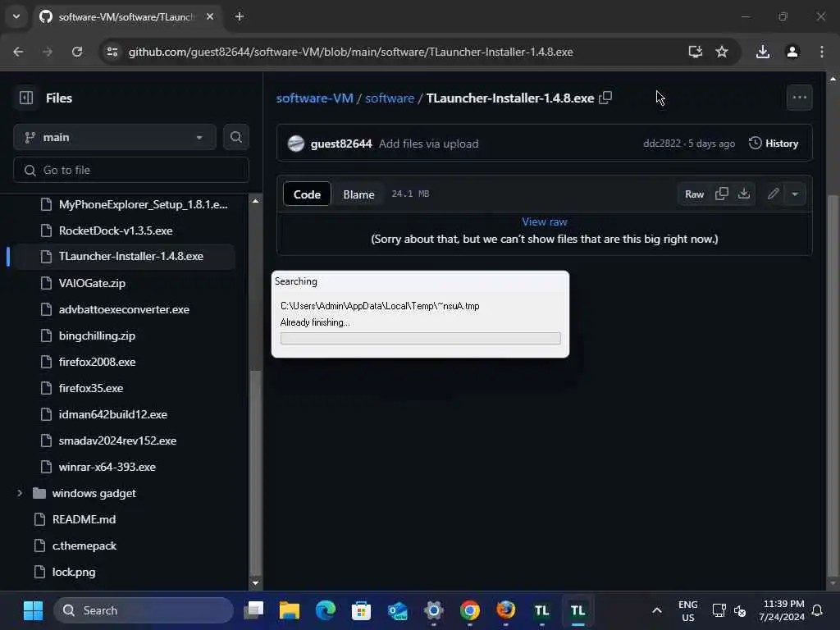Click file tree scroll up arrow
Image resolution: width=840 pixels, height=630 pixels.
256,202
